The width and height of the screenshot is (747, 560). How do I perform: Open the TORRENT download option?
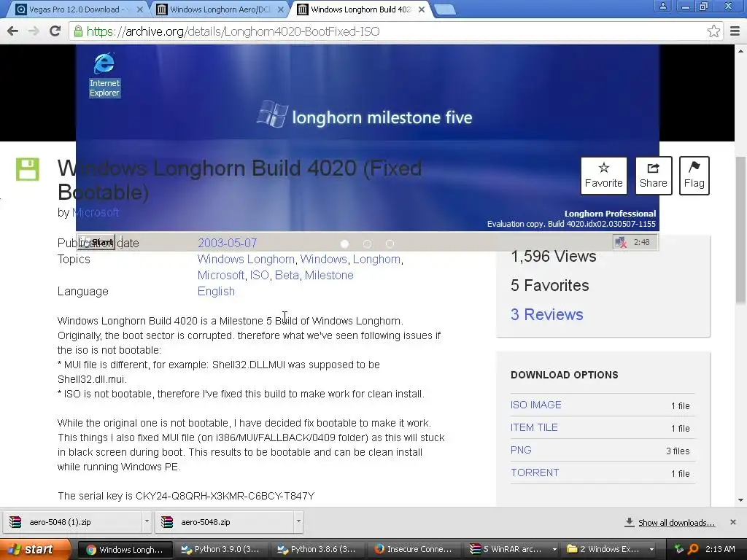(535, 472)
